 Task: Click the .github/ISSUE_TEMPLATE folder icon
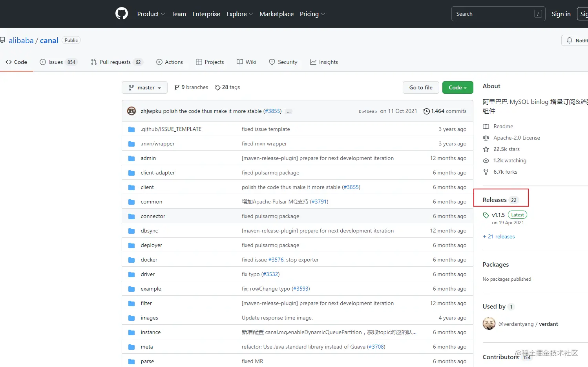pyautogui.click(x=131, y=129)
